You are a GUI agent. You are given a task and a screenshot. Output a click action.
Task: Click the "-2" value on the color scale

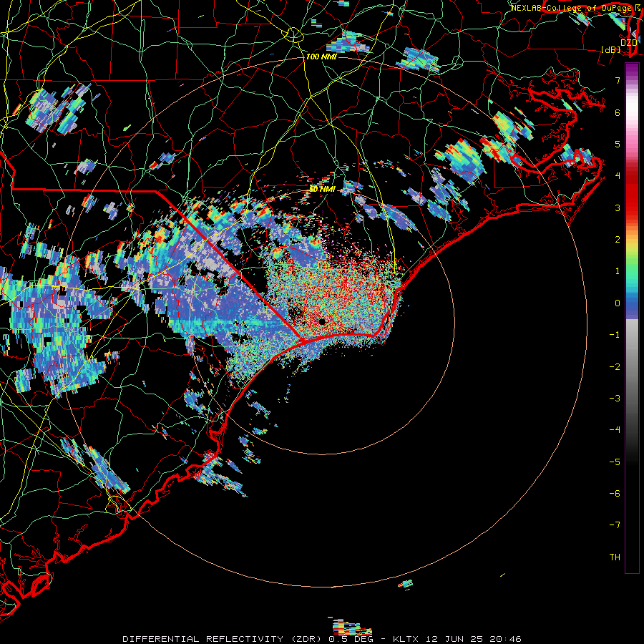[x=615, y=366]
